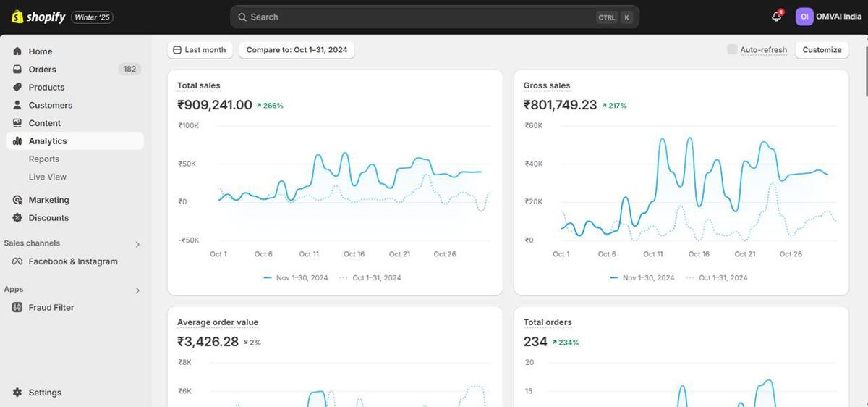Expand the Sales channels section chevron
868x407 pixels.
[x=137, y=244]
